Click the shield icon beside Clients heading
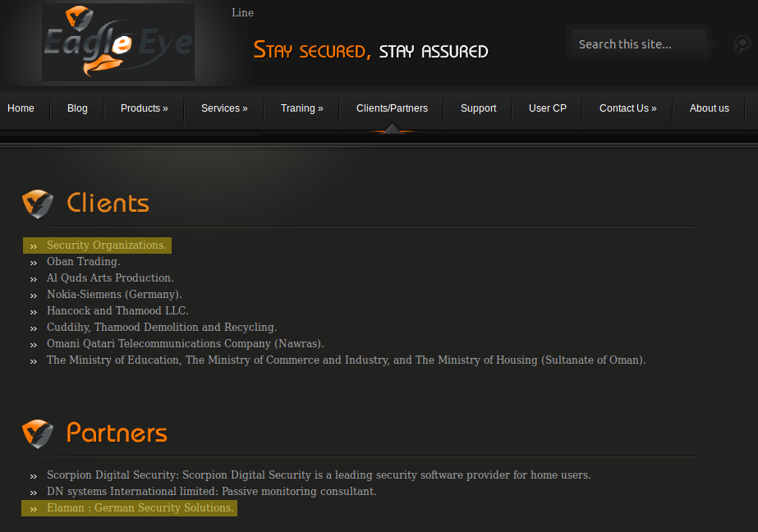This screenshot has width=758, height=532. pos(38,204)
